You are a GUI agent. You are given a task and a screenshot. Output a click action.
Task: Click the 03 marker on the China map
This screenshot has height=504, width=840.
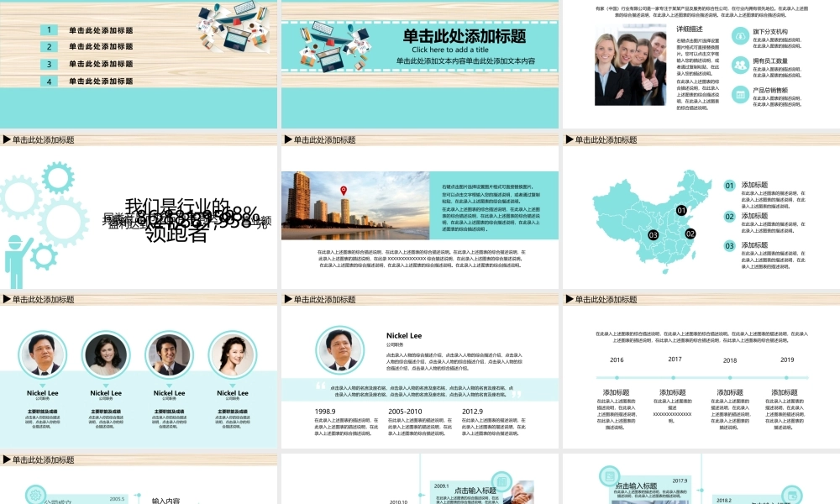653,235
